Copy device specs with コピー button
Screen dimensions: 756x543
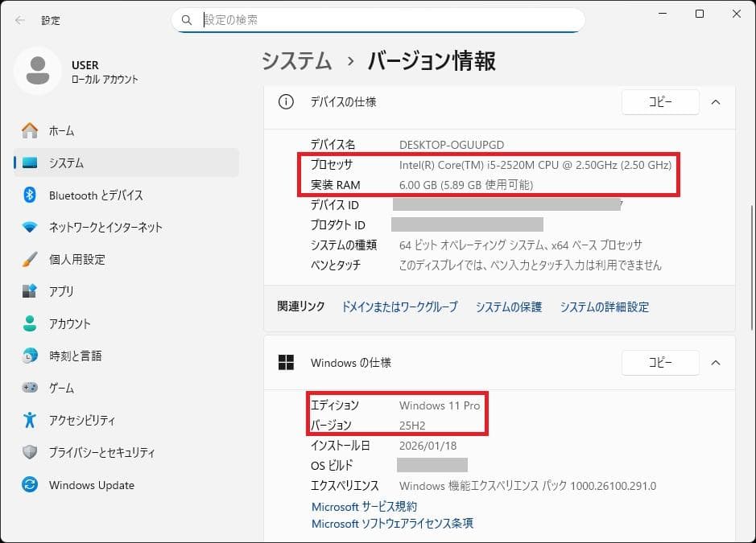coord(660,102)
